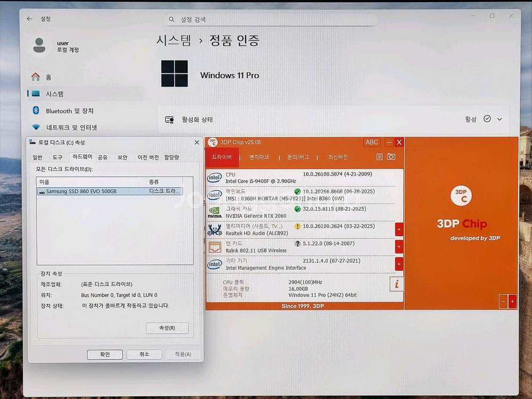Screen dimensions: 532x399
Task: Click the 랜 카드 network icon
Action: tap(214, 247)
